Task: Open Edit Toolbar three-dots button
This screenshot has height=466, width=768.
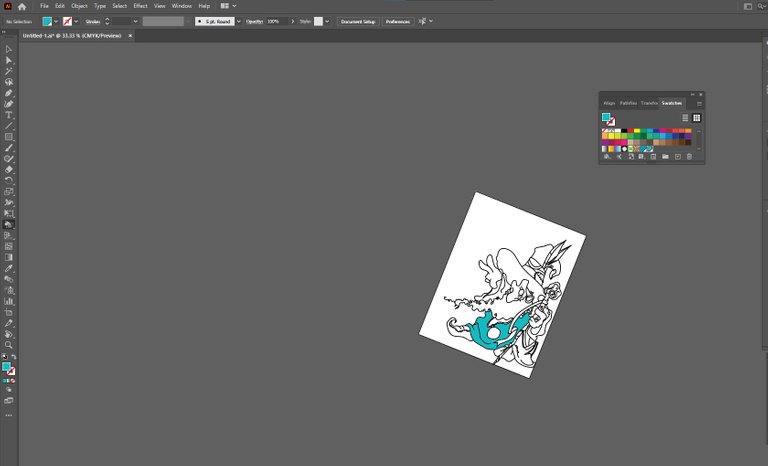Action: (8, 416)
